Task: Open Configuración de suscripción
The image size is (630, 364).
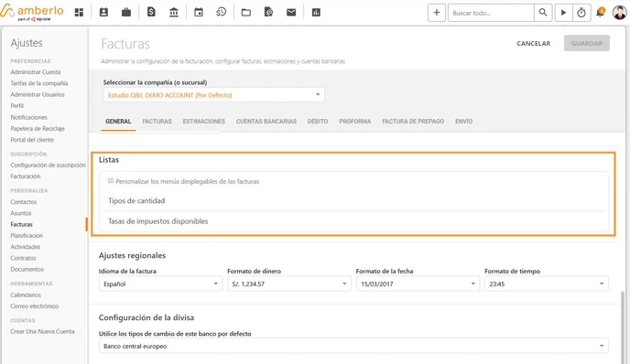Action: pyautogui.click(x=48, y=165)
